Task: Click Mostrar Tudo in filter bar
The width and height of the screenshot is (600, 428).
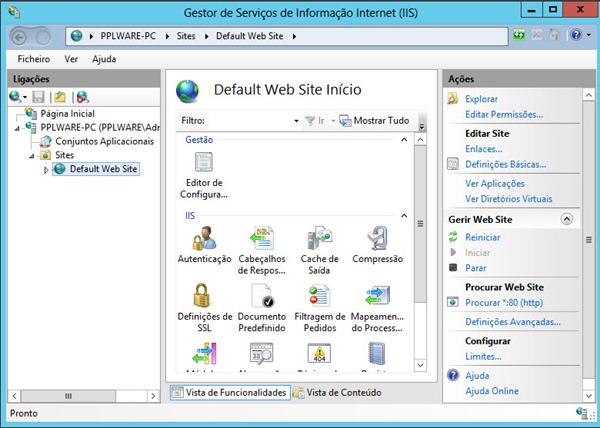Action: (x=375, y=121)
